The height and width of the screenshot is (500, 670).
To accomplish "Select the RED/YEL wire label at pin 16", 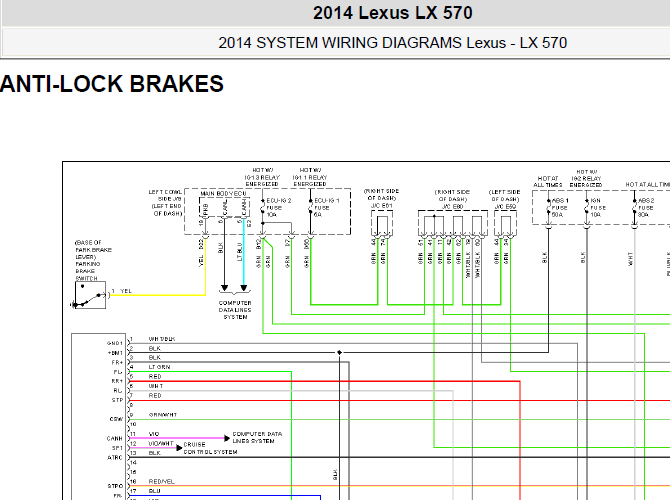I will click(162, 482).
